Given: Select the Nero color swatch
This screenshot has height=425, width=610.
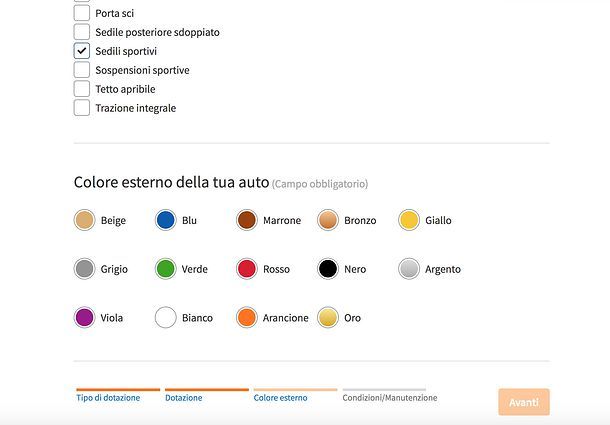Looking at the screenshot, I should click(328, 269).
